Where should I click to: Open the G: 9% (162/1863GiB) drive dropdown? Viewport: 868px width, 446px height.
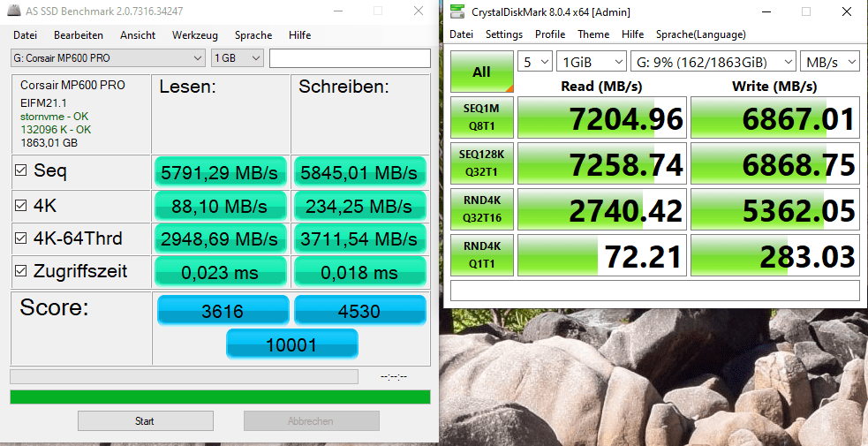tap(713, 63)
